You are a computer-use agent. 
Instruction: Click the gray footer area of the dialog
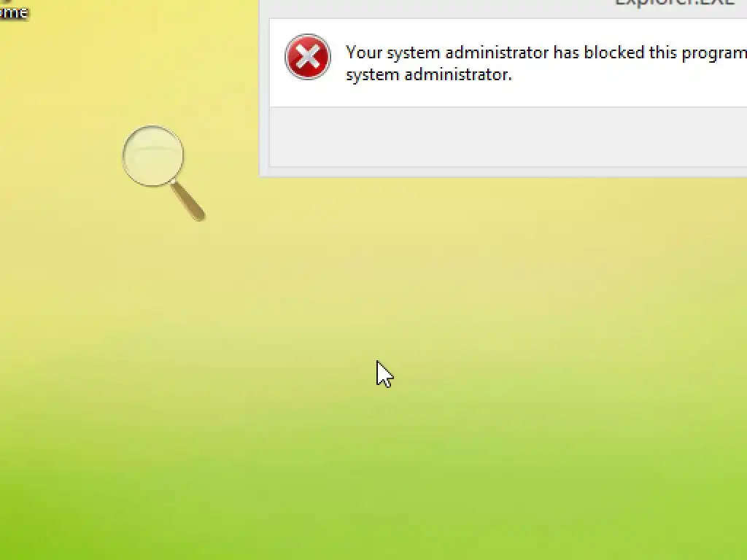click(508, 136)
